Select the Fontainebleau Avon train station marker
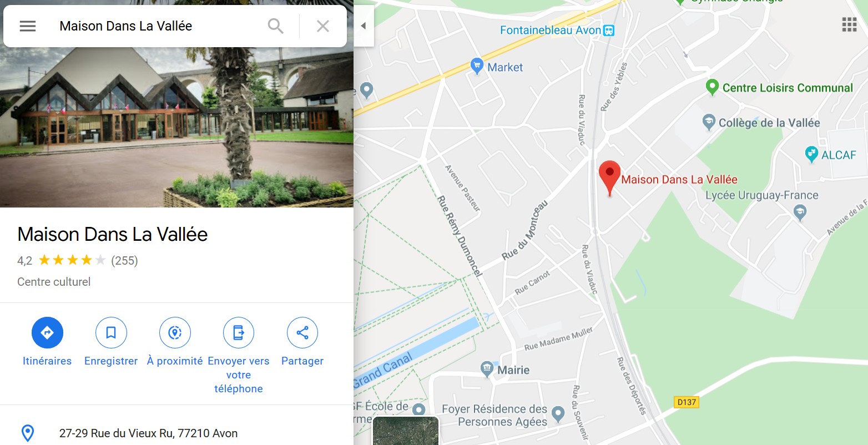Image resolution: width=868 pixels, height=445 pixels. tap(609, 30)
